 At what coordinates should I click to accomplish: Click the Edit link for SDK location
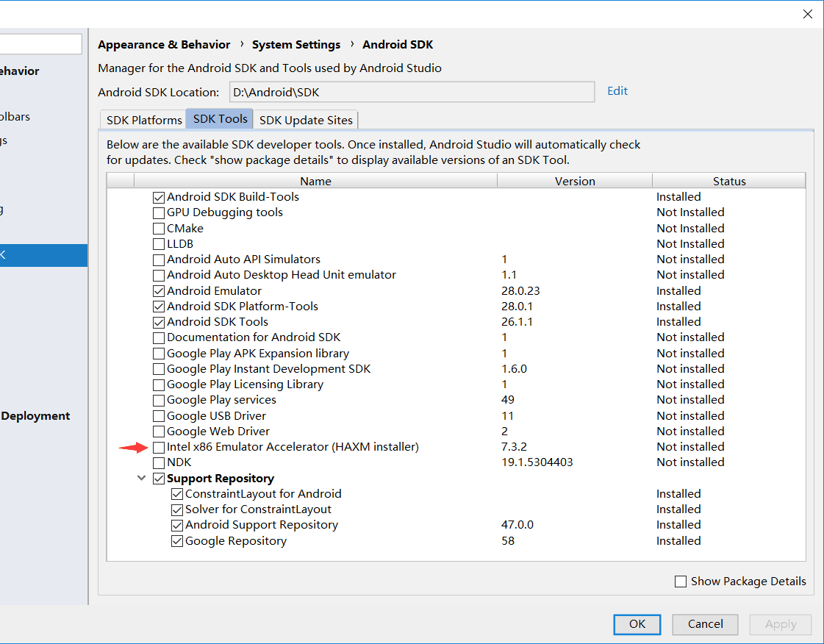coord(617,91)
